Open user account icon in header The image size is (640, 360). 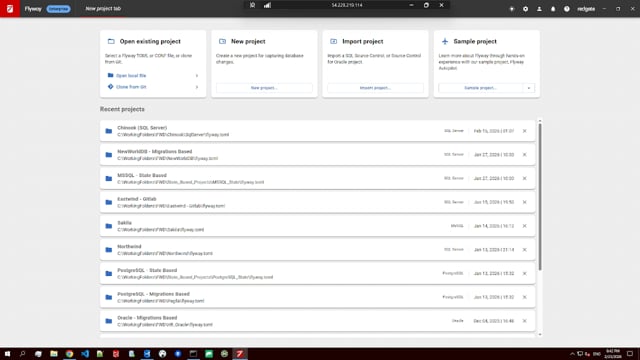coord(539,9)
